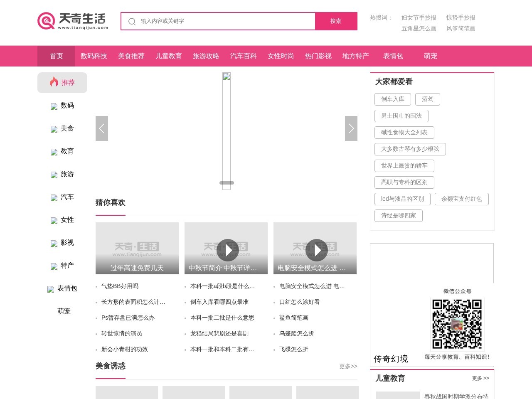Expand 更多 for 美食诱惑 section
This screenshot has width=532, height=399.
tap(348, 366)
